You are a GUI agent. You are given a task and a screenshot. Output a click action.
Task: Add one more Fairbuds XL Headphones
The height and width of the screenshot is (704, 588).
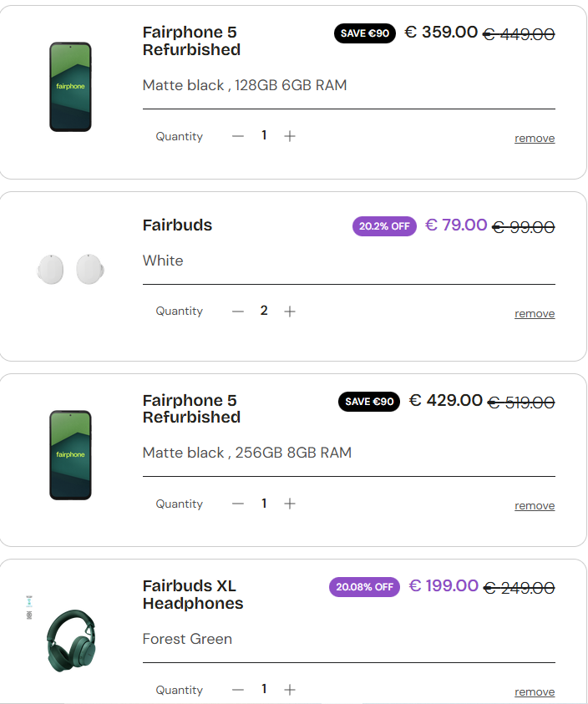(x=290, y=690)
